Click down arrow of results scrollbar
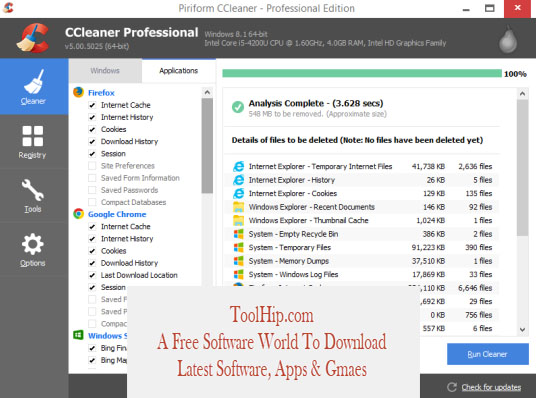 [x=522, y=330]
